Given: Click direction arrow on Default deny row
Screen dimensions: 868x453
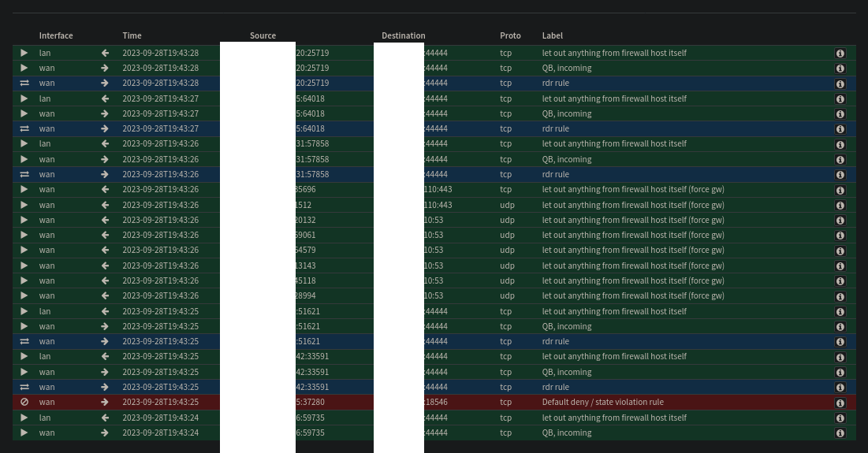Looking at the screenshot, I should 105,402.
